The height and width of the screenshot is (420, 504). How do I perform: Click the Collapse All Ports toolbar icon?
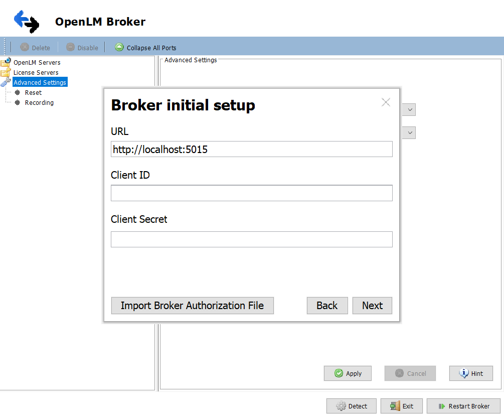click(x=119, y=47)
